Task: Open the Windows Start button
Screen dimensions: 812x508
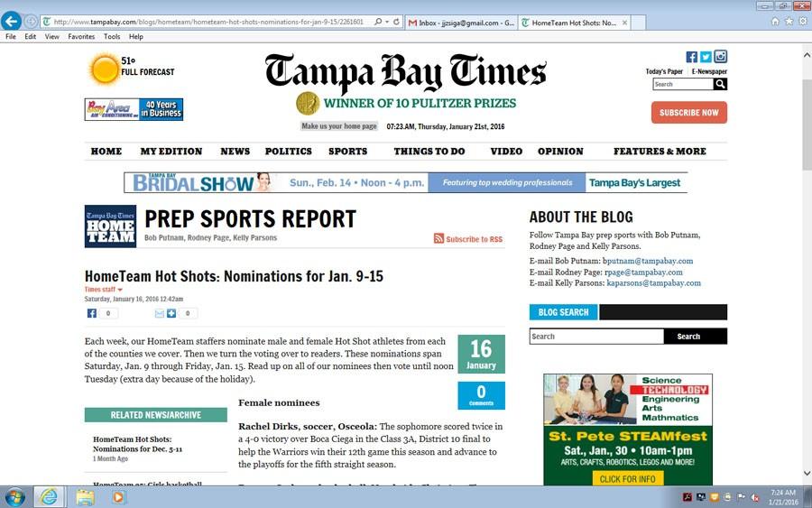Action: click(x=14, y=498)
